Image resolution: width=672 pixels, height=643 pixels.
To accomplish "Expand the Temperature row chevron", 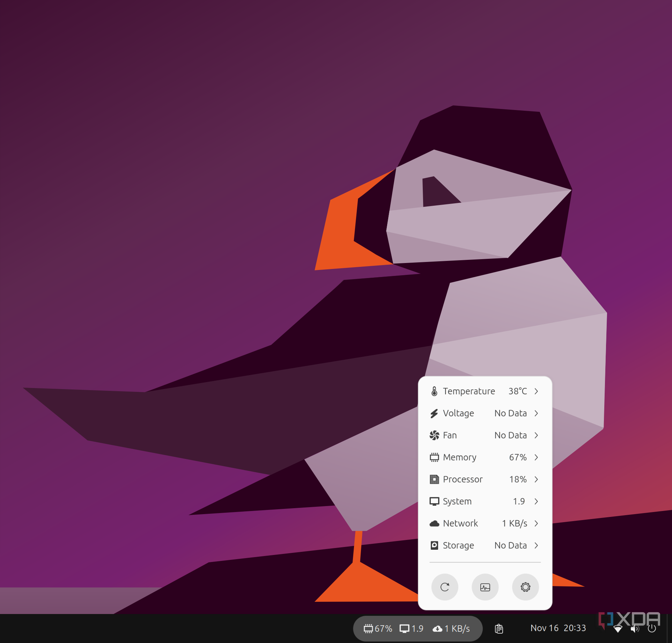I will tap(536, 391).
